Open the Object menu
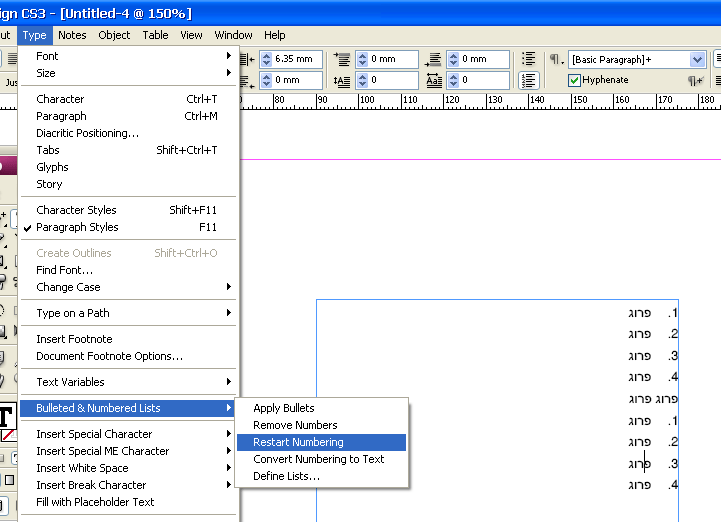Viewport: 721px width, 522px height. tap(114, 35)
